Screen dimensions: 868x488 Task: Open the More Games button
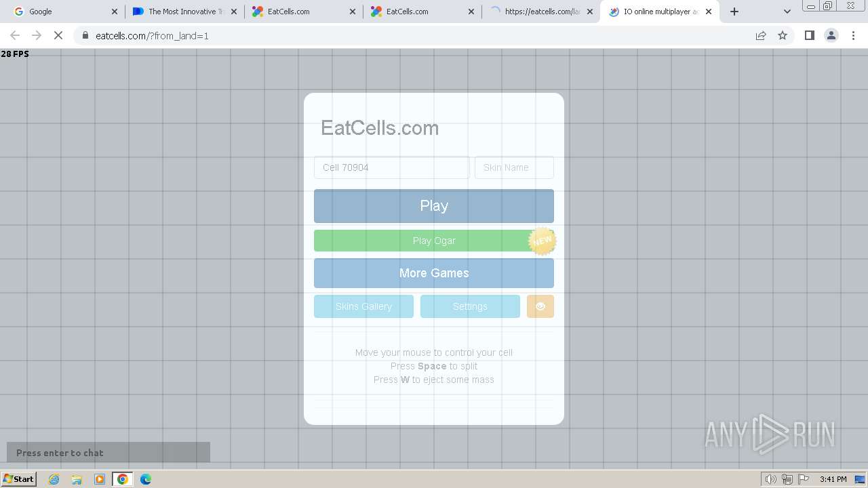[434, 273]
